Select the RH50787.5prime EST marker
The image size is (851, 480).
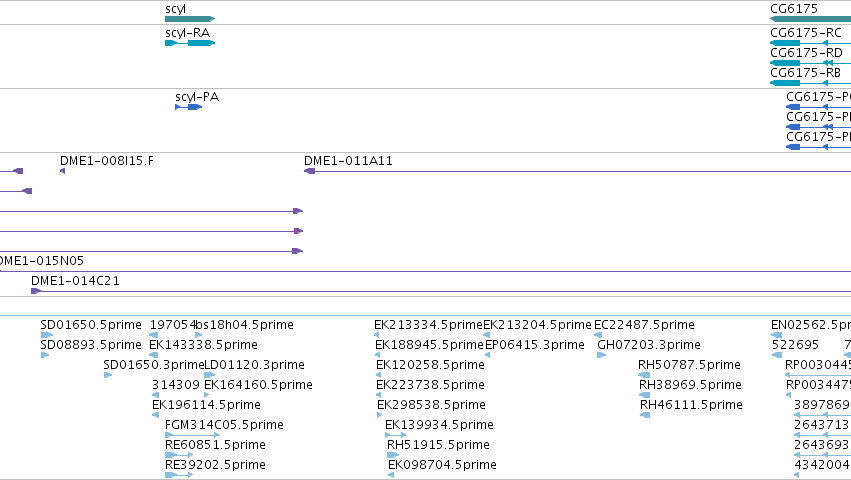644,375
